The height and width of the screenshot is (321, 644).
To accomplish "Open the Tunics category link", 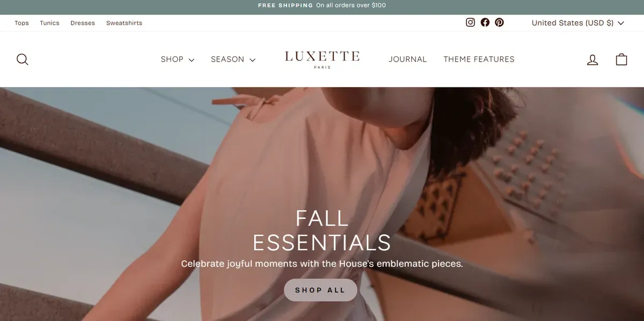I will point(49,23).
